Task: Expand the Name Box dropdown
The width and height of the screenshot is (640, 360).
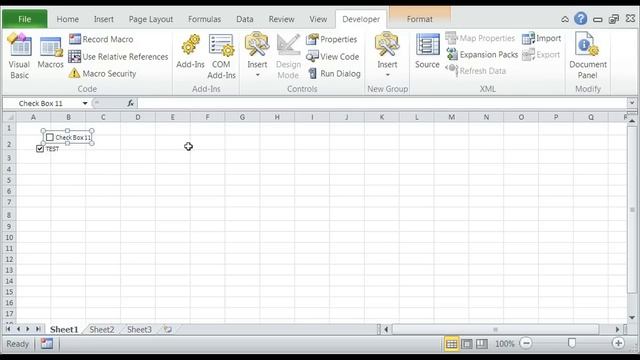Action: click(85, 103)
